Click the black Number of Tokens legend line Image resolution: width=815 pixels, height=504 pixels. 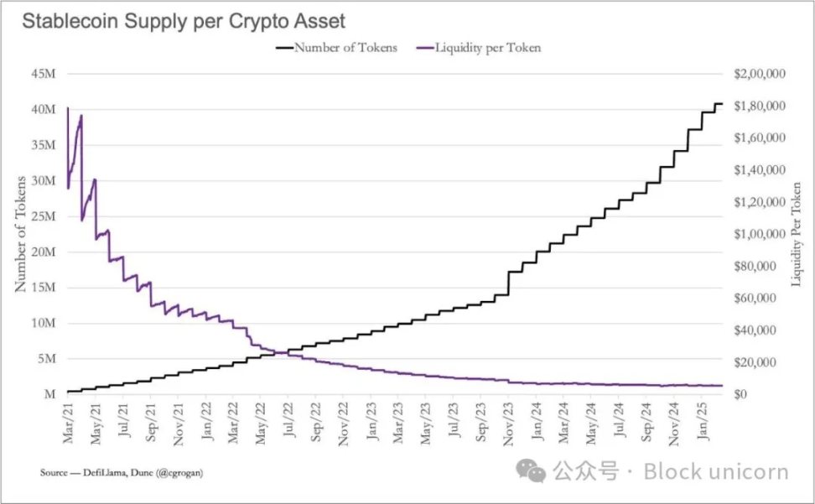click(x=284, y=48)
